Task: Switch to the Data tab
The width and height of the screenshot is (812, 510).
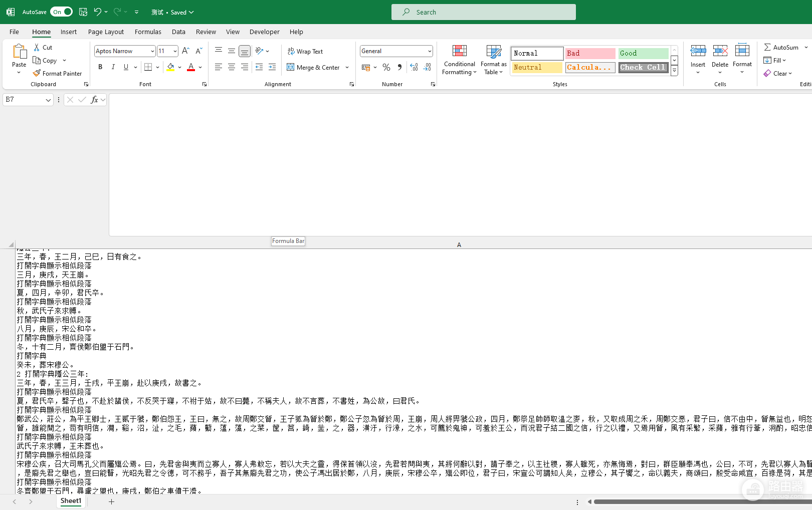Action: [178, 32]
